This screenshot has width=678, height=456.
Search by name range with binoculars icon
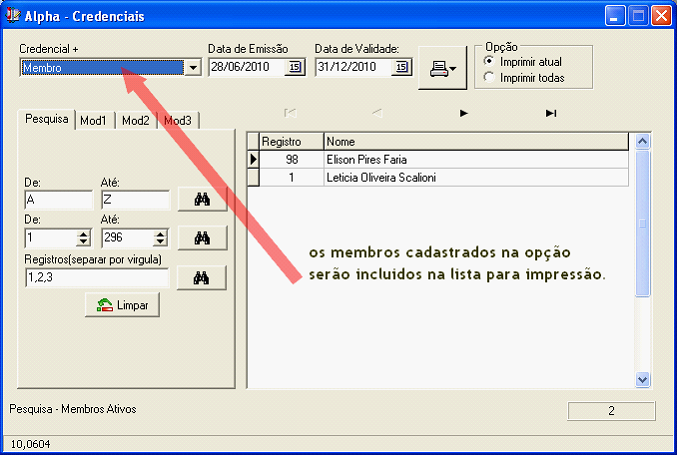click(202, 199)
